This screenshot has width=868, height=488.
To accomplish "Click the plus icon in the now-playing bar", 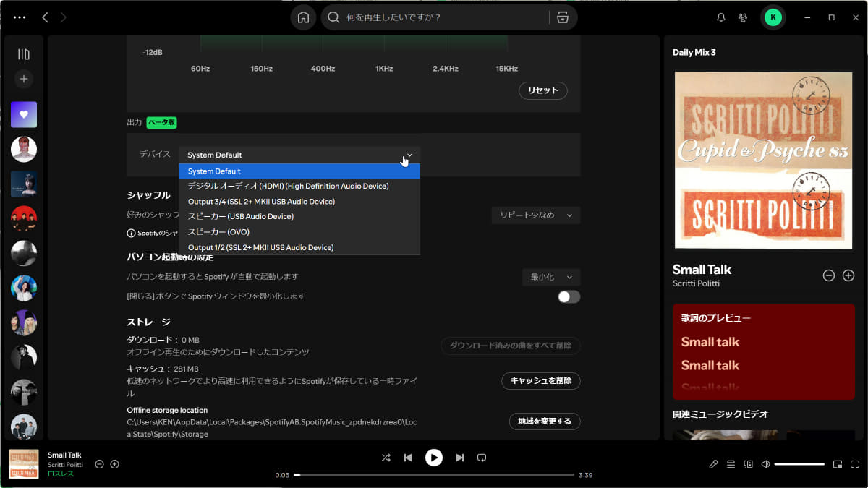I will [x=114, y=464].
